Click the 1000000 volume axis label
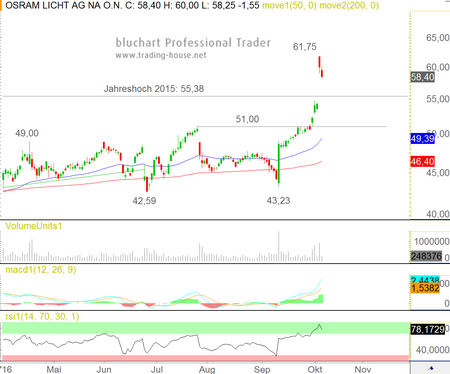This screenshot has width=450, height=374. [432, 241]
